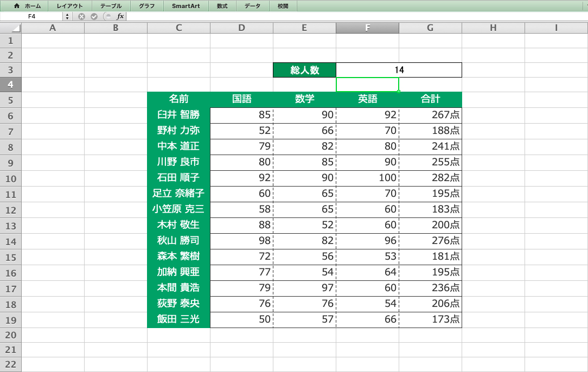Open the ホーム ribbon tab
The height and width of the screenshot is (372, 588).
click(x=27, y=6)
